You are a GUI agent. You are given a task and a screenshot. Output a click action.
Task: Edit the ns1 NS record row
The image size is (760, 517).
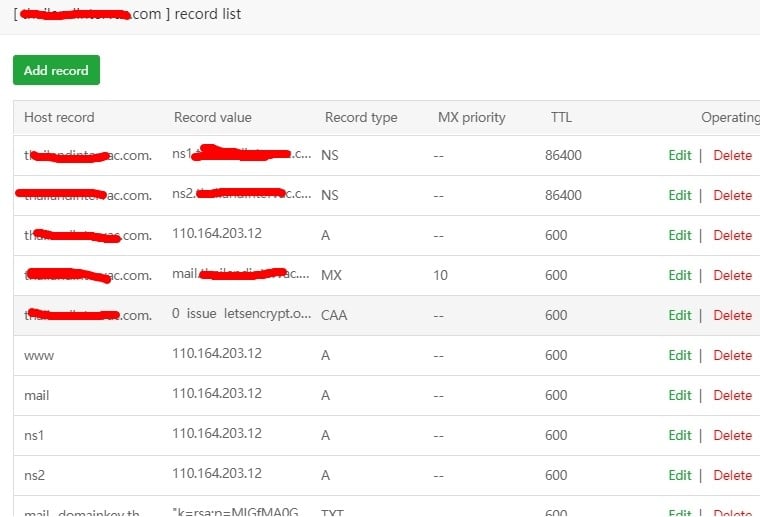click(680, 155)
